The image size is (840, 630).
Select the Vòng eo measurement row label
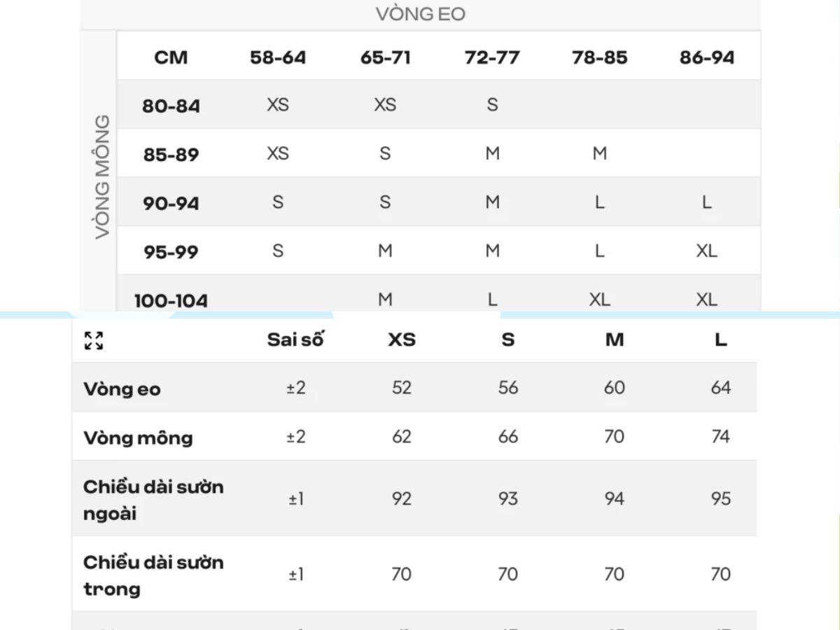click(122, 388)
